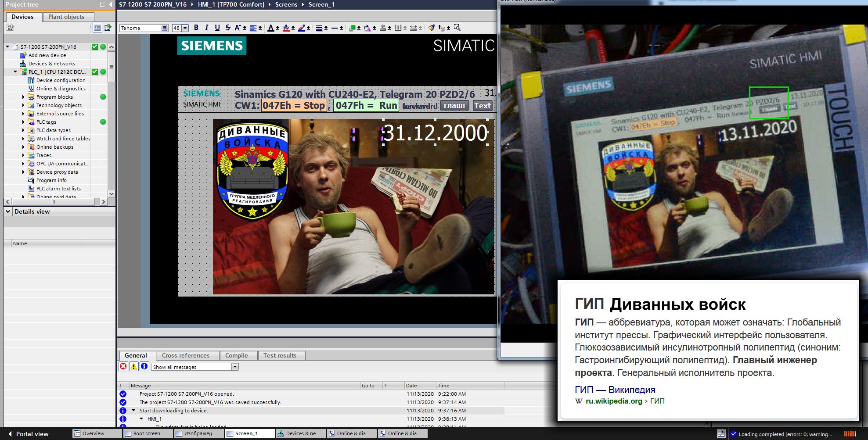This screenshot has height=440, width=868.
Task: Select the '047Fh = Run' text field
Action: click(x=366, y=105)
